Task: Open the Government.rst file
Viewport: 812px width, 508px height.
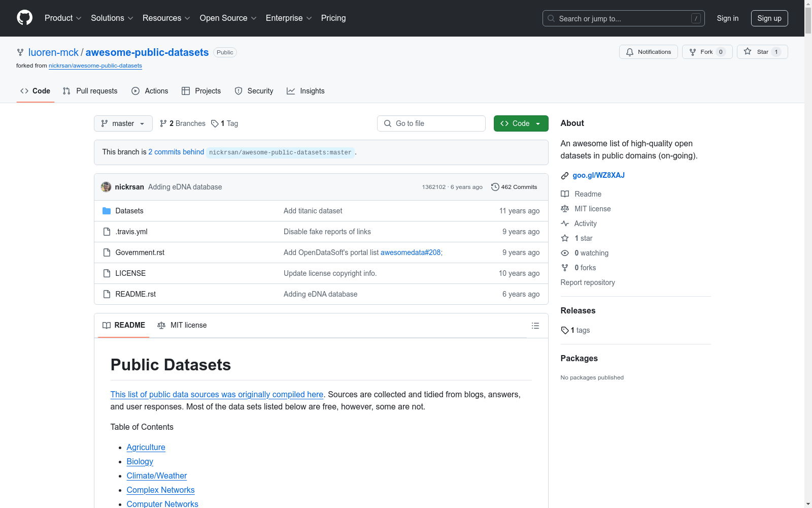Action: coord(140,252)
